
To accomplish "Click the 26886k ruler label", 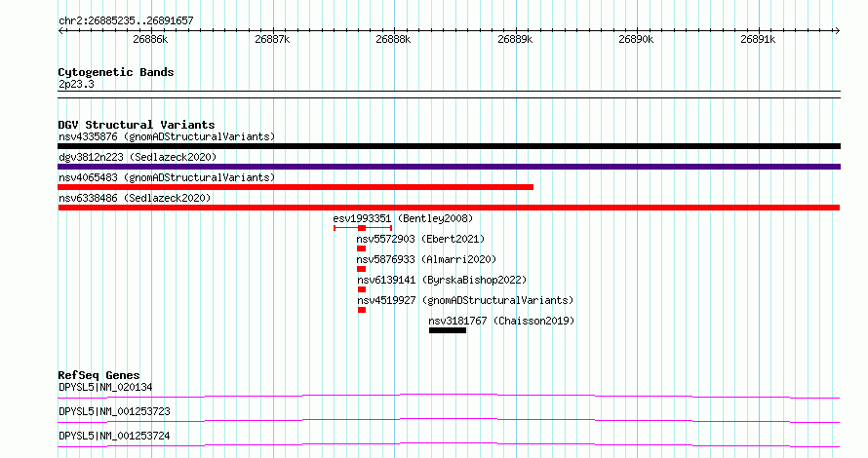I will 150,39.
